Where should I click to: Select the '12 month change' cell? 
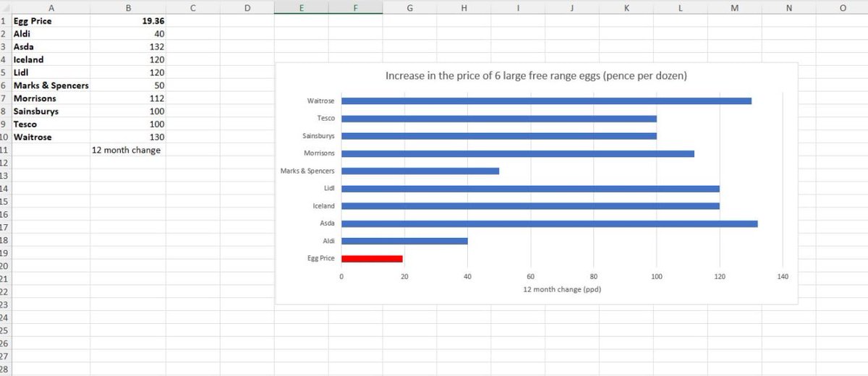click(128, 150)
